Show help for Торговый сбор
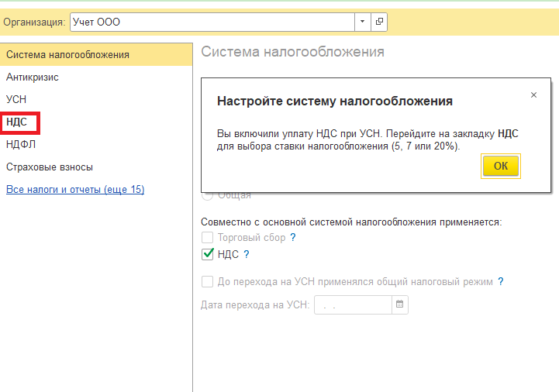 [293, 237]
